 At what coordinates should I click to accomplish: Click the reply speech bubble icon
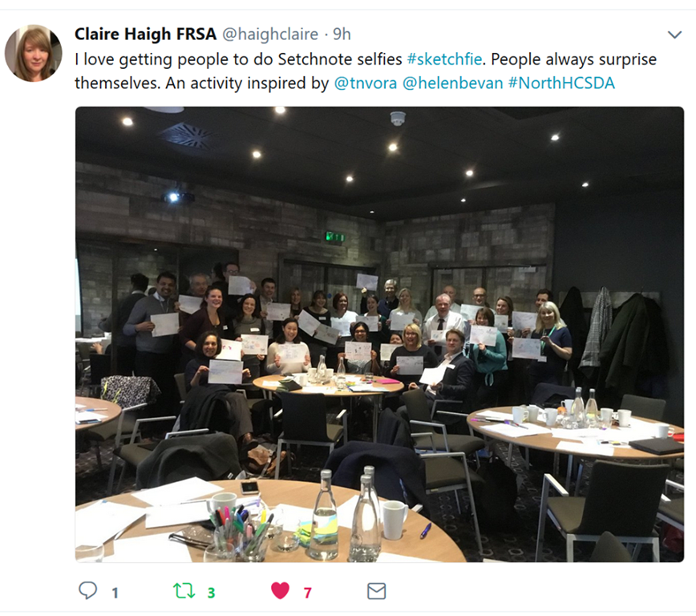[x=87, y=590]
